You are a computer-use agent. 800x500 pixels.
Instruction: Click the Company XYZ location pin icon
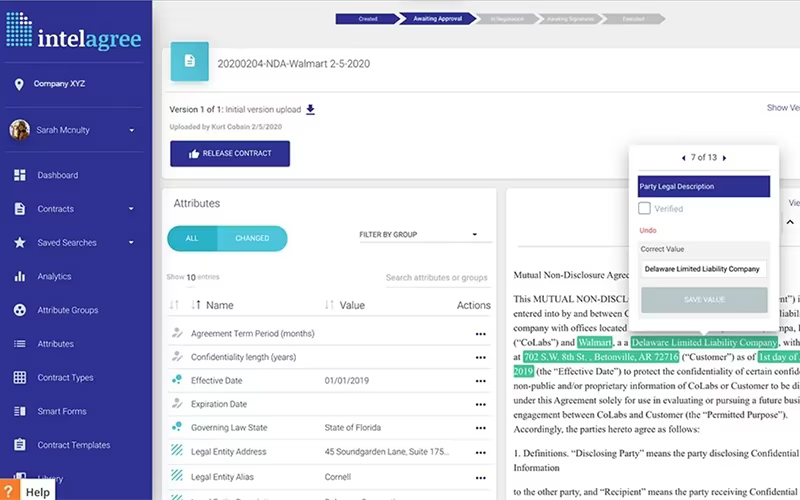19,84
